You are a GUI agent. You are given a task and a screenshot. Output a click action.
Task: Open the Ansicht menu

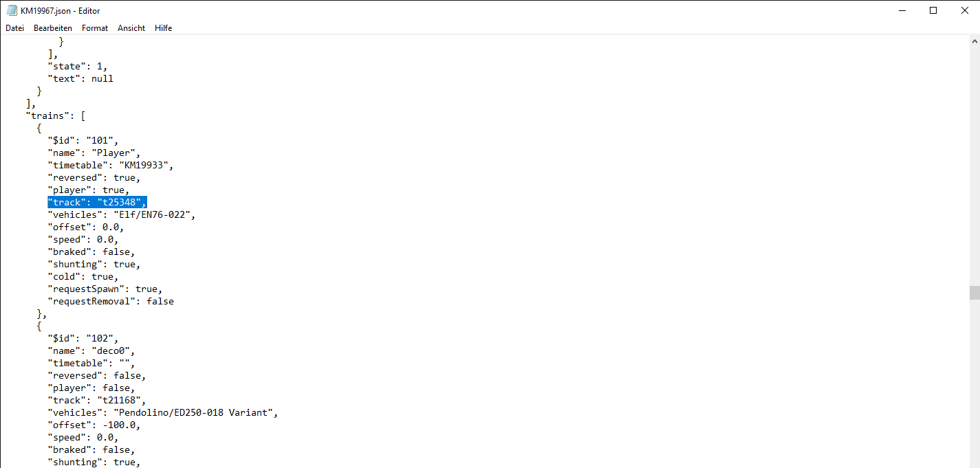pos(131,28)
